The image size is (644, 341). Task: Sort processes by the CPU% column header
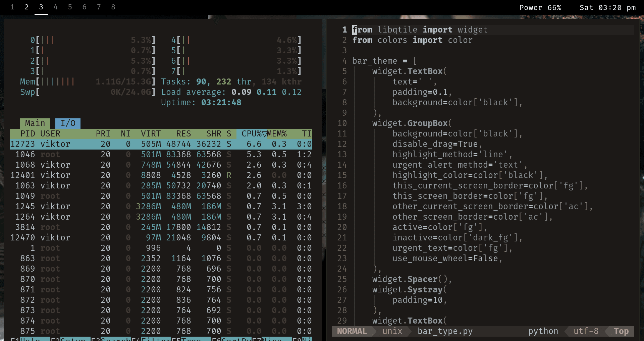click(x=251, y=134)
